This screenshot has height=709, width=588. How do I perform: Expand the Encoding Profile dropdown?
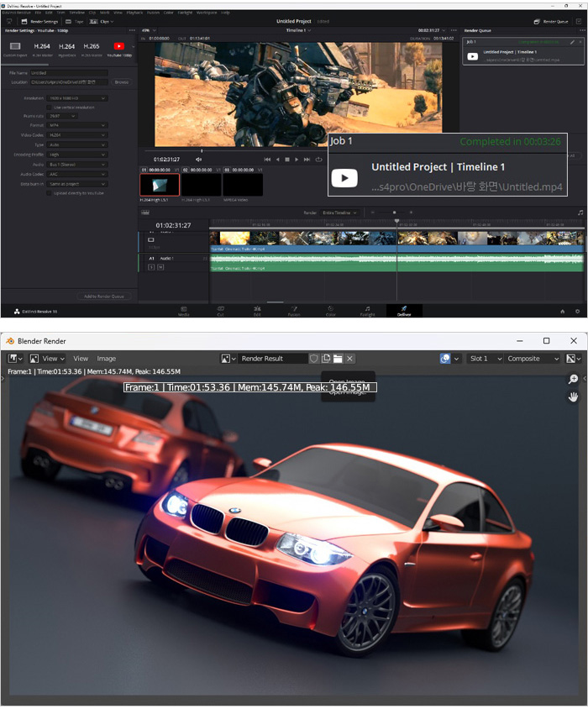click(x=77, y=155)
